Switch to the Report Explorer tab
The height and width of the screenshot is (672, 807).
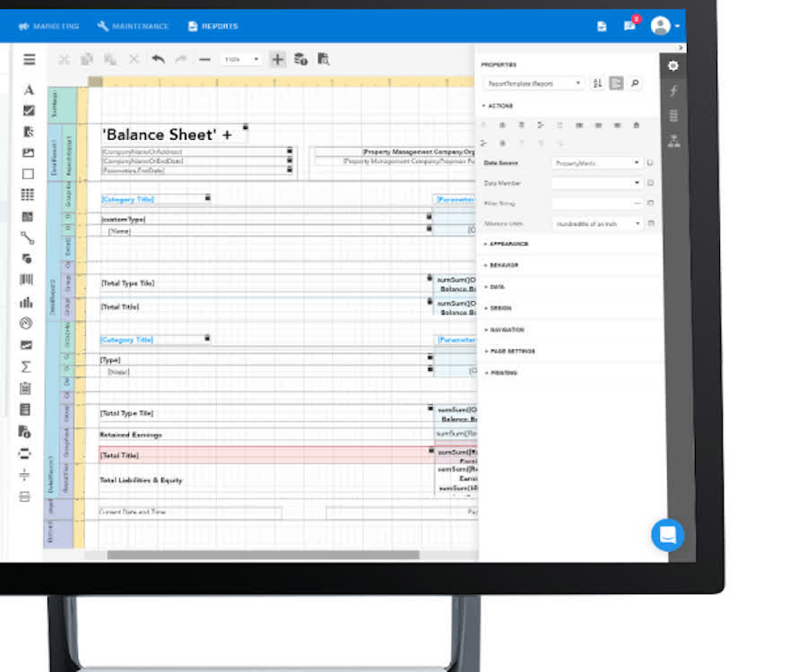(673, 141)
